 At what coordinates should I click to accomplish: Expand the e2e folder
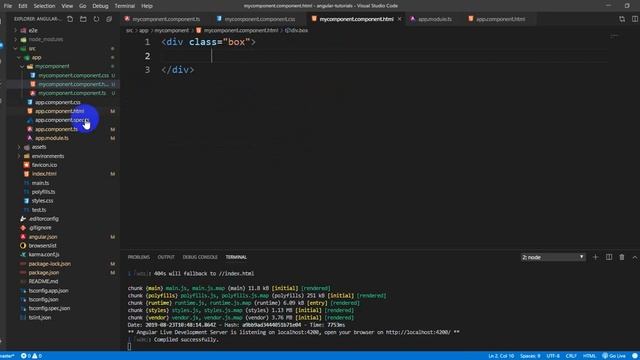(16, 30)
